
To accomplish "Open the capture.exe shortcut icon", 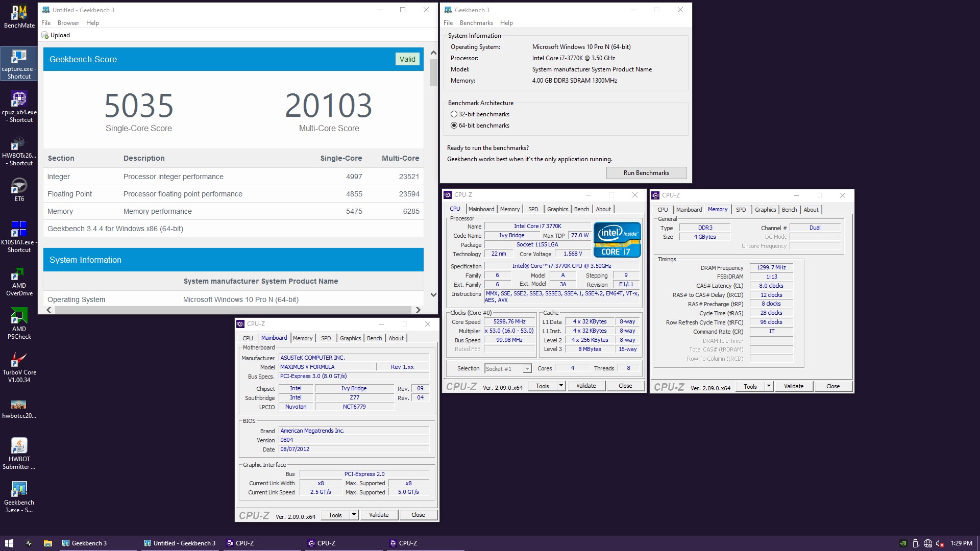I will tap(19, 64).
